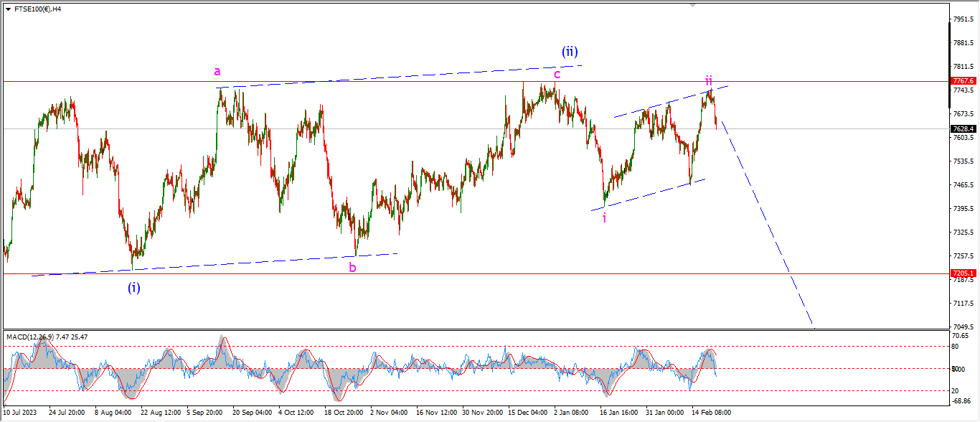Screen dimensions: 980x422
Task: Select the blue (i) wave label
Action: click(134, 288)
